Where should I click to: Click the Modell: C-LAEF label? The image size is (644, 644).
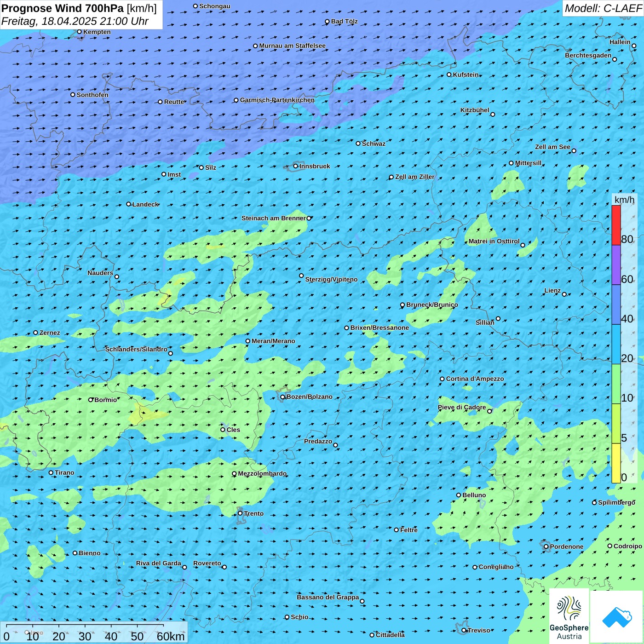603,8
